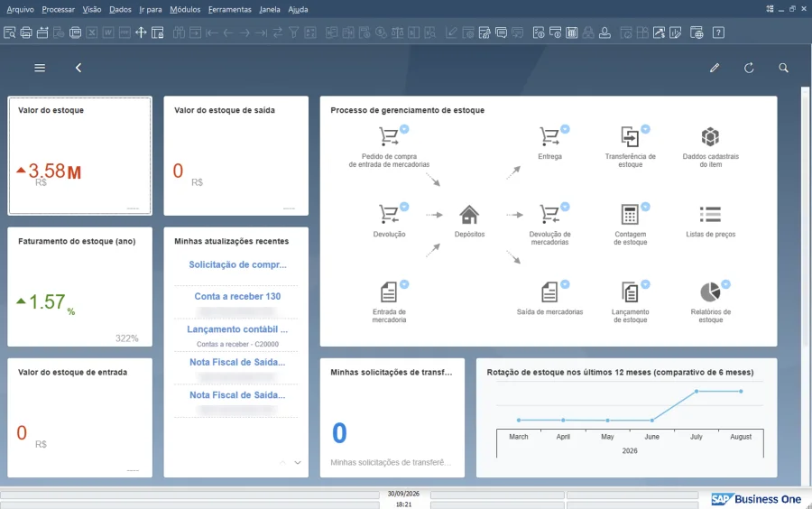Open the Arquivo menu
This screenshot has height=509, width=812.
[x=20, y=9]
